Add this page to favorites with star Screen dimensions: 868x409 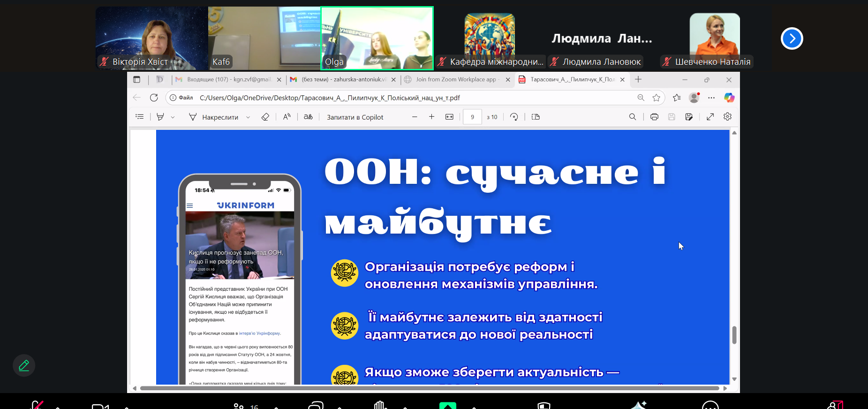click(x=656, y=98)
